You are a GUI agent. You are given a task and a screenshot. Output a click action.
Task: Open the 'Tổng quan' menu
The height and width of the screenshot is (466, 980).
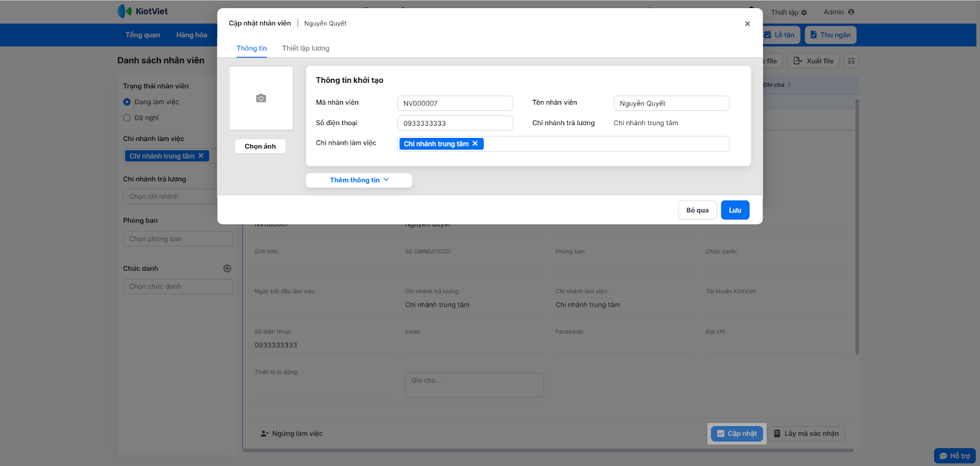[x=143, y=35]
